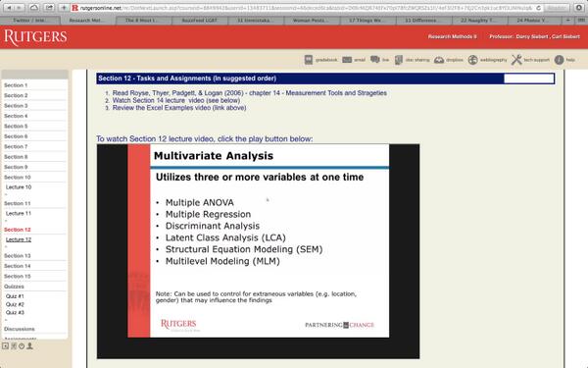Click 'Read Royse, Thyer, Padgett' task text

click(249, 93)
